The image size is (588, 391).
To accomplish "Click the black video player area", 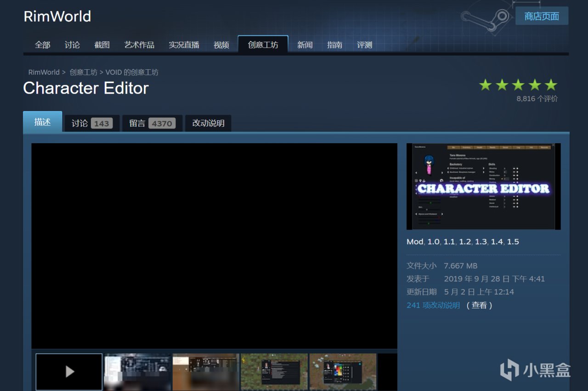I will [214, 246].
